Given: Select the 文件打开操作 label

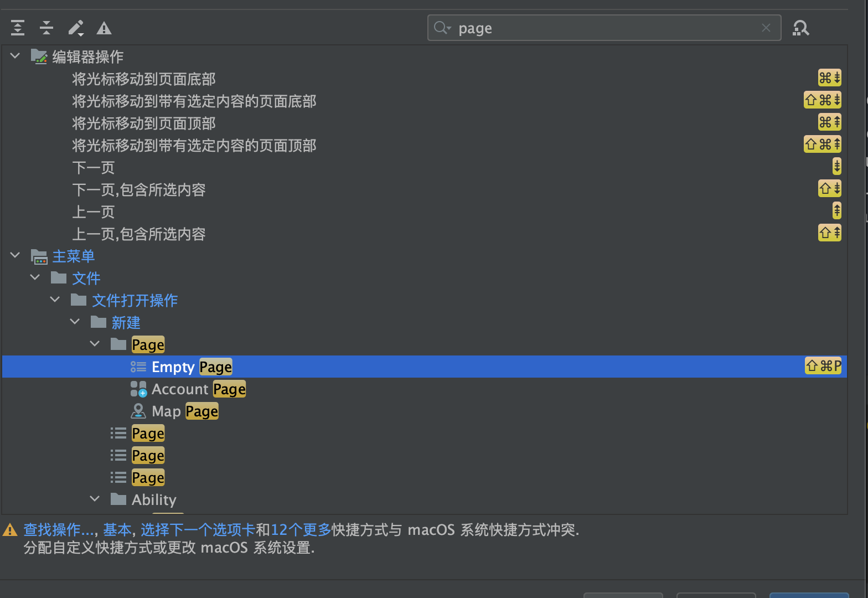Looking at the screenshot, I should tap(135, 300).
